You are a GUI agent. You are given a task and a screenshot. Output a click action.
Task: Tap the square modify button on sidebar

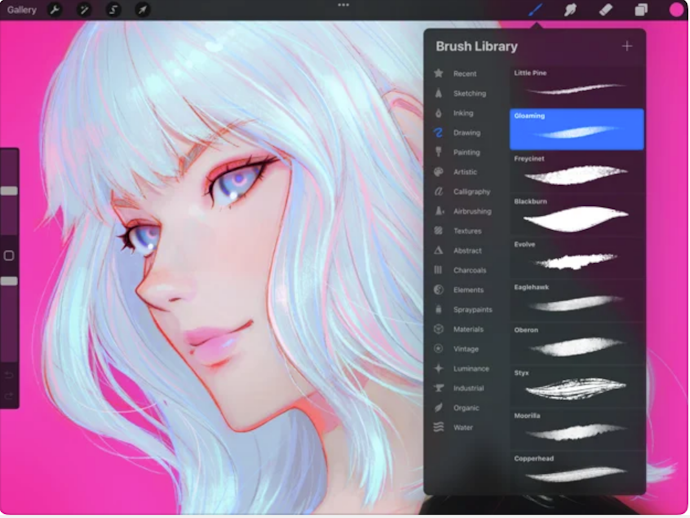tap(9, 256)
